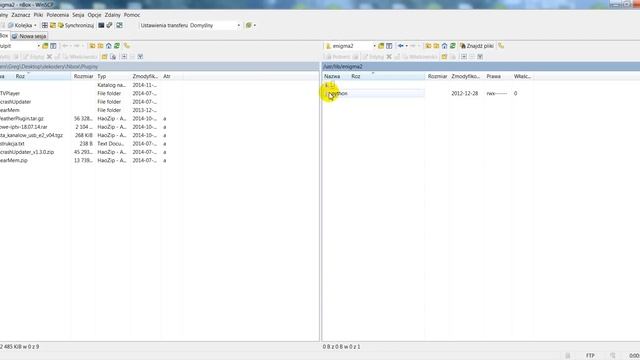Click select files plus icon in remote panel
Image resolution: width=640 pixels, height=360 pixels.
tap(464, 57)
